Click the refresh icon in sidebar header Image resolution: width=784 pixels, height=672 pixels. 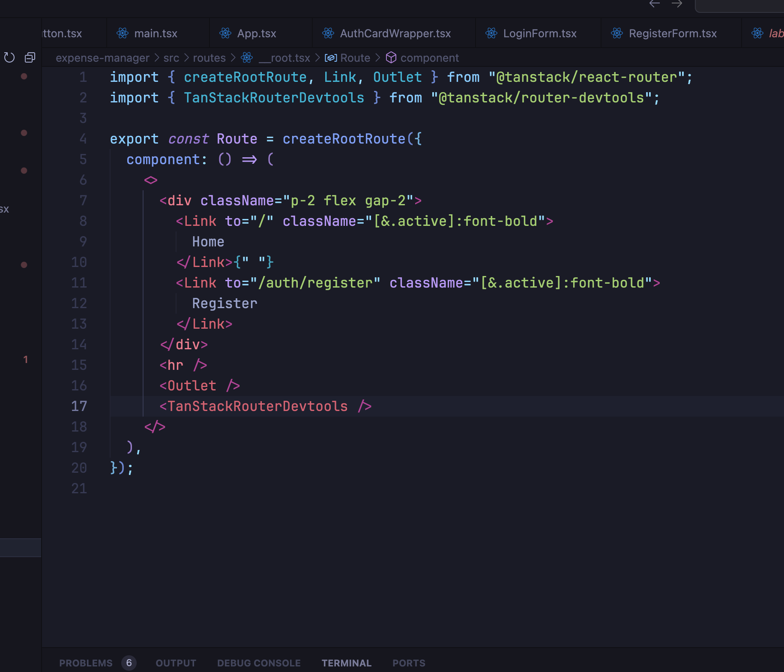click(9, 57)
